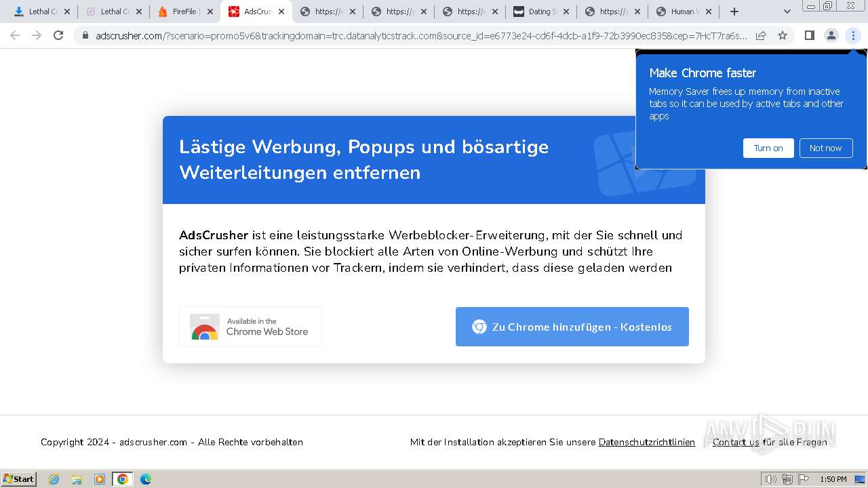This screenshot has width=868, height=488.
Task: Open the Chrome three-dot menu
Action: click(853, 35)
